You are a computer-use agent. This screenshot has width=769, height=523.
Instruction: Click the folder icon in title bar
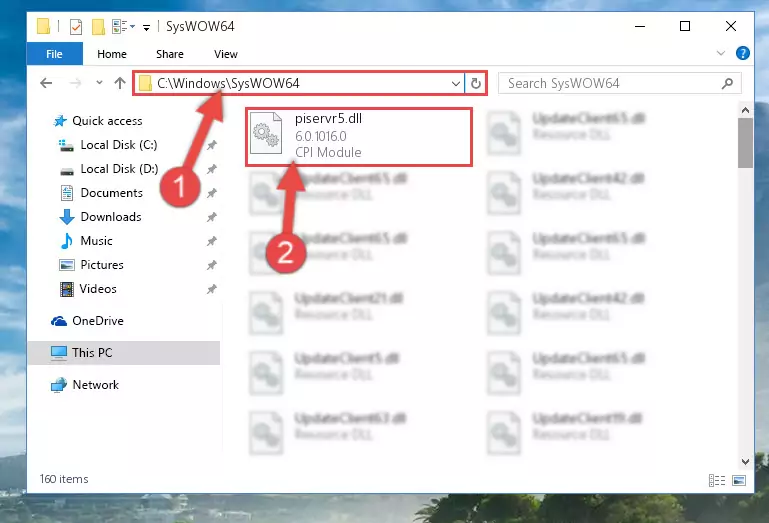point(43,26)
